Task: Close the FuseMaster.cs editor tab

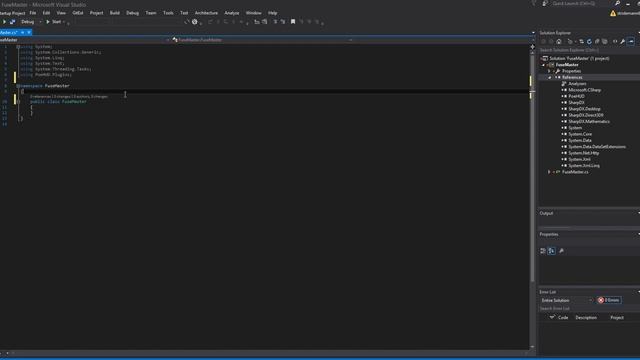Action: click(29, 32)
